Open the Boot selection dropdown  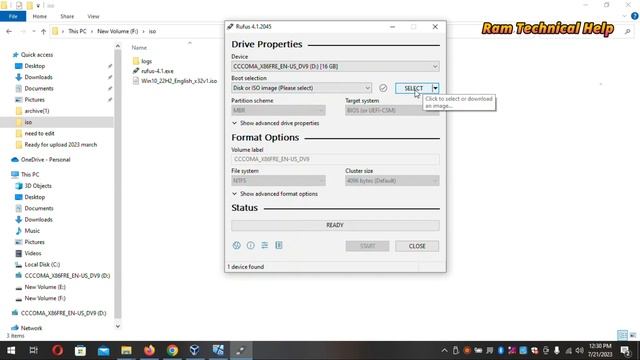click(x=301, y=88)
